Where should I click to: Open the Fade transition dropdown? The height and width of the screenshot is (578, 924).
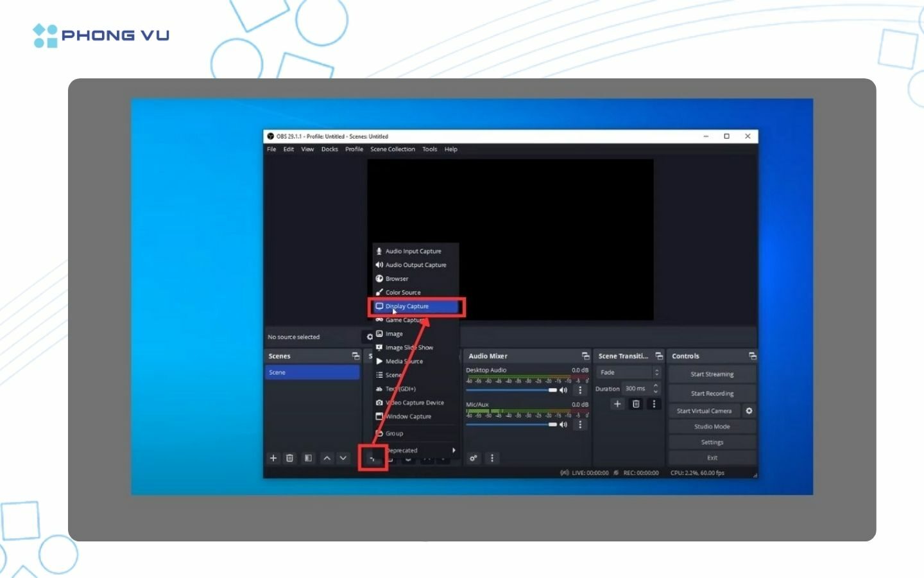pyautogui.click(x=628, y=372)
